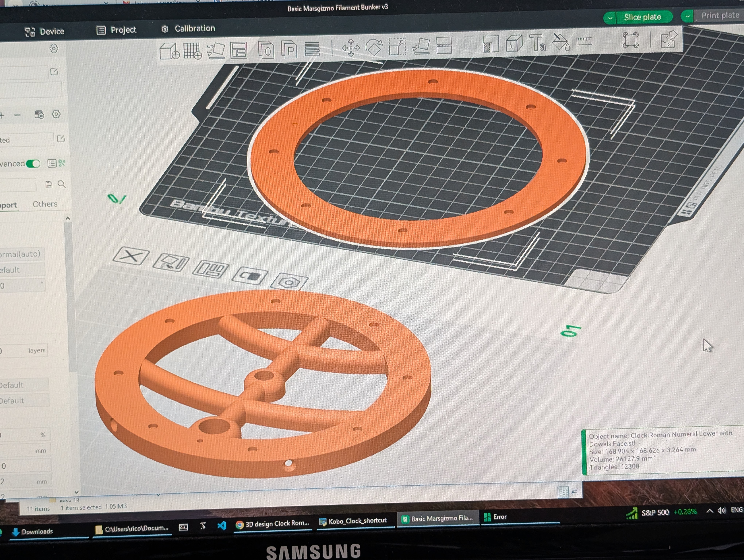Click the Add object cube icon
This screenshot has height=560, width=744.
tap(170, 52)
